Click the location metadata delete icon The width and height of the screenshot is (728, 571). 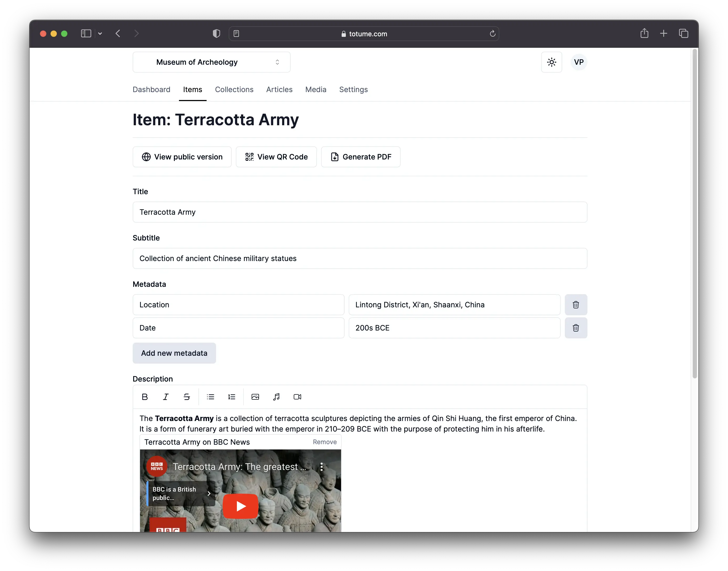pyautogui.click(x=576, y=305)
